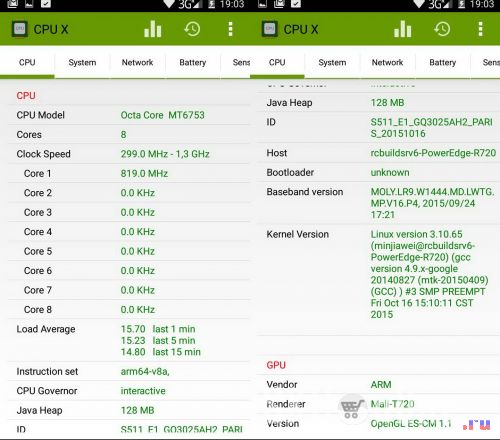Switch to System tab in left screen
Image resolution: width=500 pixels, height=440 pixels.
(82, 63)
